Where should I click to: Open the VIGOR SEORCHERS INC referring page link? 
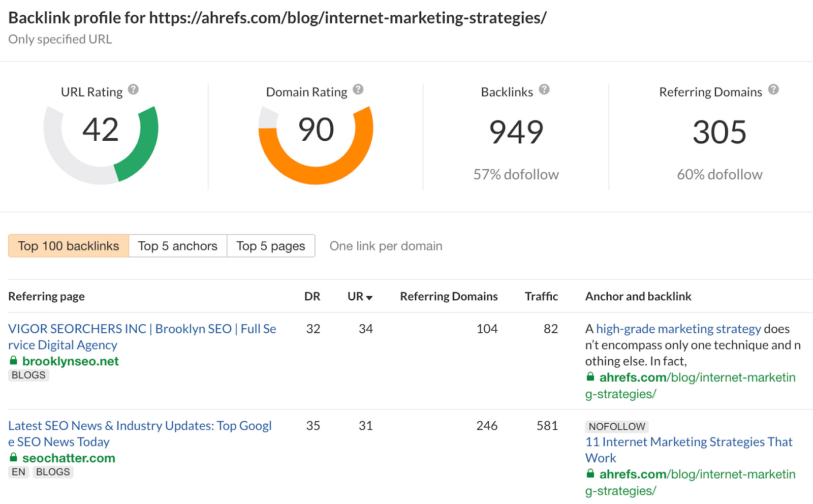142,337
